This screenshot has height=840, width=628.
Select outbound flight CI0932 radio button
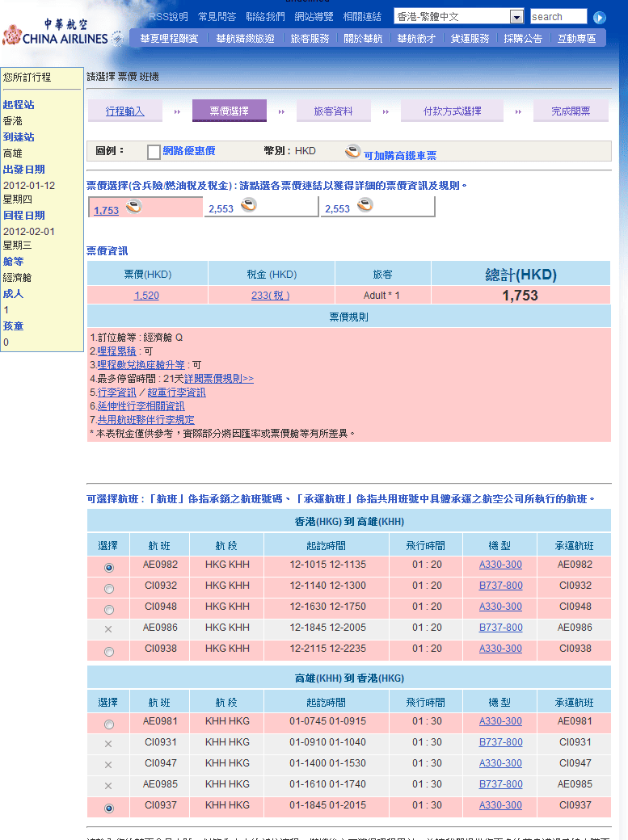(109, 589)
